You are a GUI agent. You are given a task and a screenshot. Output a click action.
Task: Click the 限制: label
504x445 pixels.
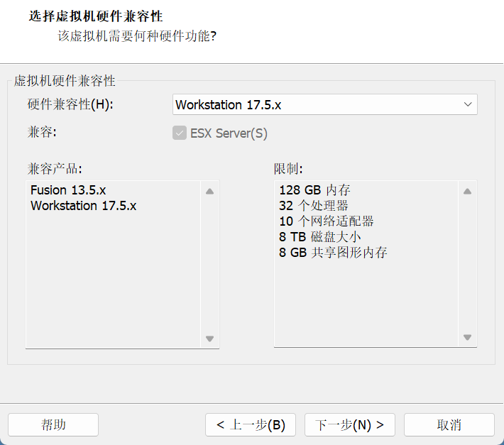[x=288, y=169]
